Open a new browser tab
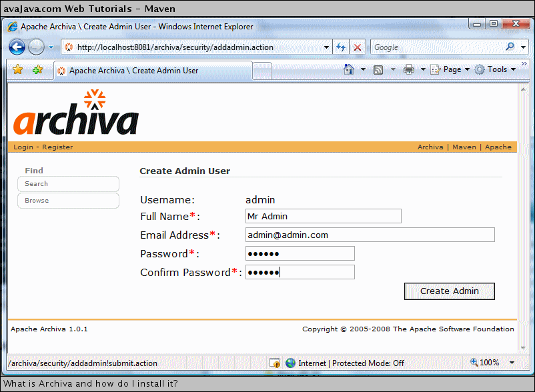 click(261, 69)
